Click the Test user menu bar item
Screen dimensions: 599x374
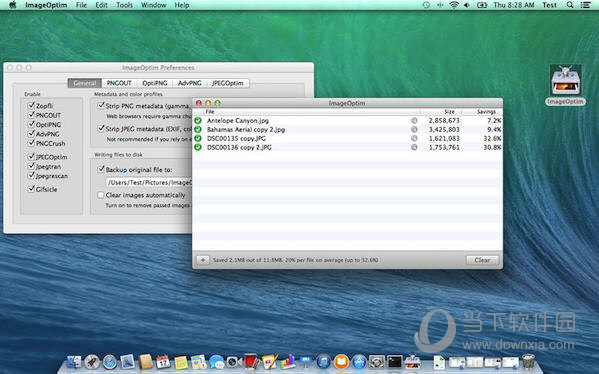click(x=549, y=5)
